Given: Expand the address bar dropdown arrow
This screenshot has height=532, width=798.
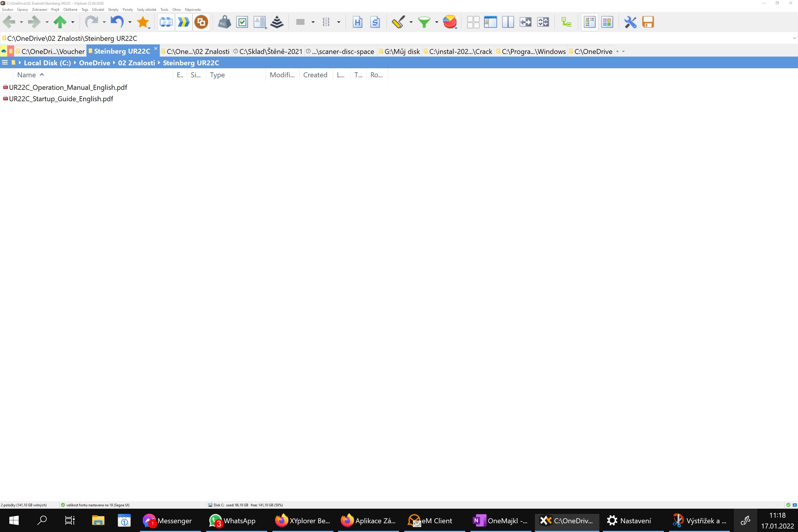Looking at the screenshot, I should pyautogui.click(x=794, y=38).
